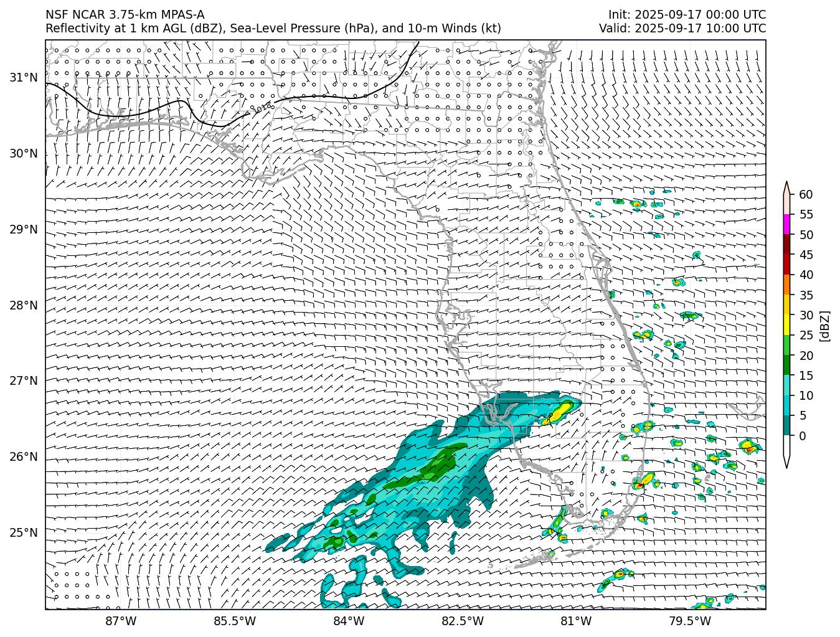The image size is (840, 637).
Task: Click the orange 35–40 dBZ colorbar segment
Action: click(786, 285)
